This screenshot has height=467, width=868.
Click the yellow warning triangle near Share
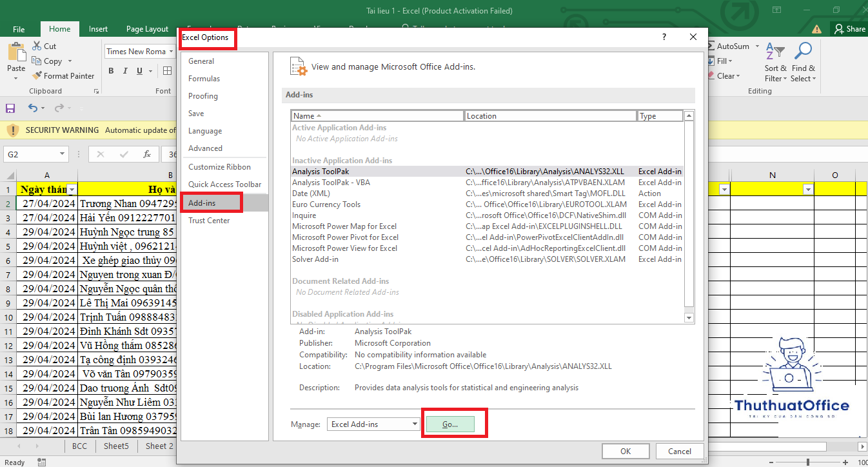tap(817, 29)
